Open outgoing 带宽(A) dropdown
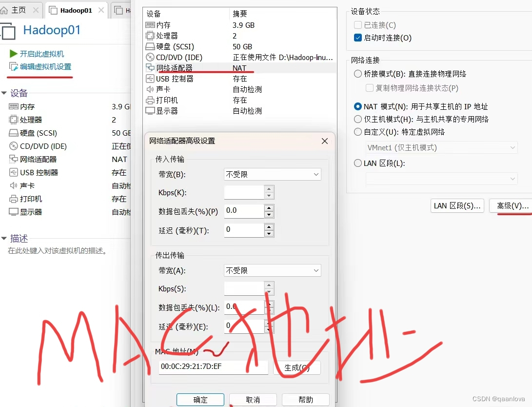Screen dimensions: 532x407 tap(273, 270)
